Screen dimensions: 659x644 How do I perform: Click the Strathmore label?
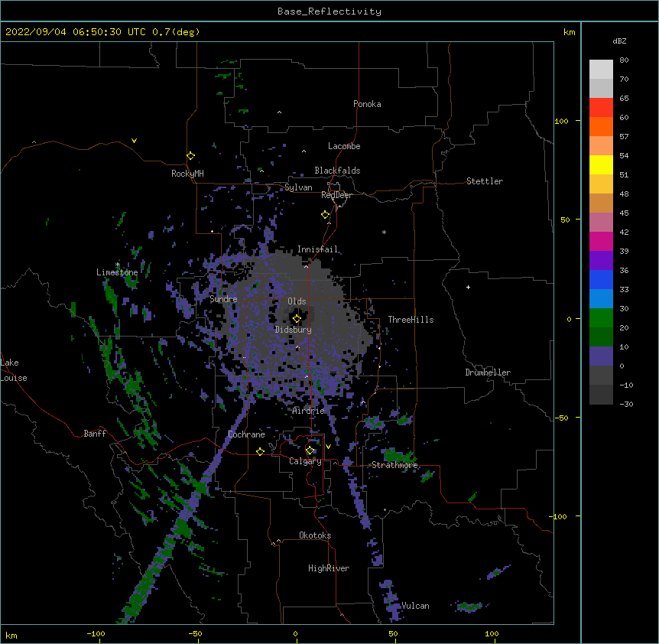(x=394, y=465)
